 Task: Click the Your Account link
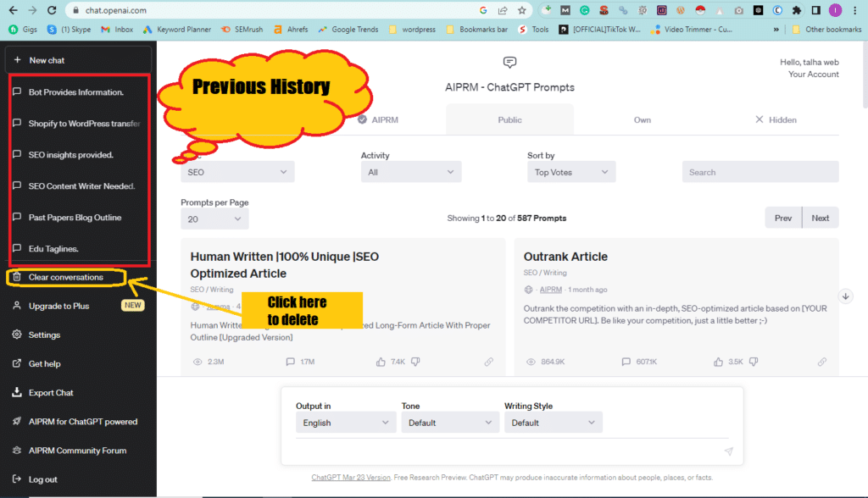(813, 75)
